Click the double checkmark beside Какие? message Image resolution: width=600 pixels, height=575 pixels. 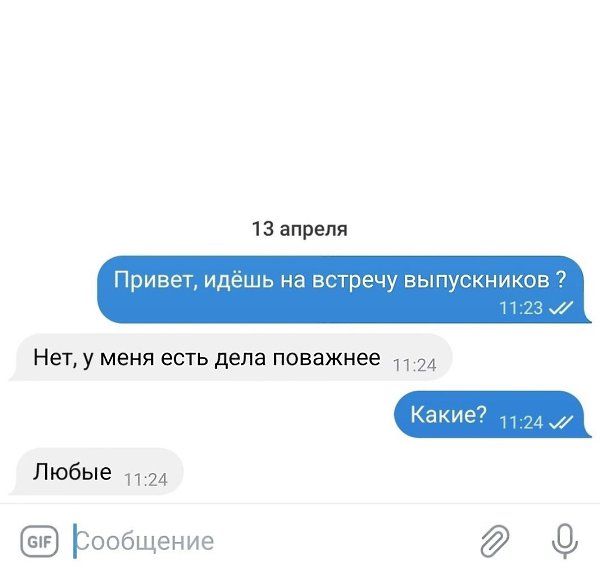(561, 422)
